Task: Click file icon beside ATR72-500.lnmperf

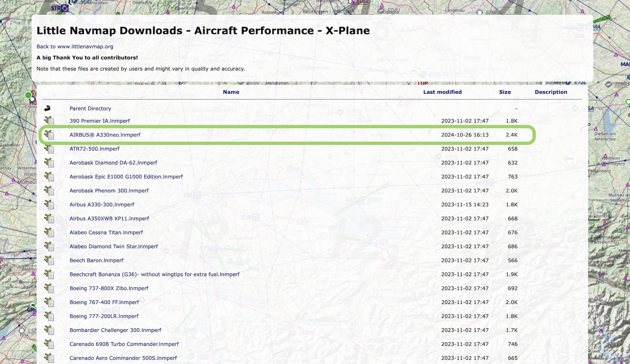Action: point(49,149)
